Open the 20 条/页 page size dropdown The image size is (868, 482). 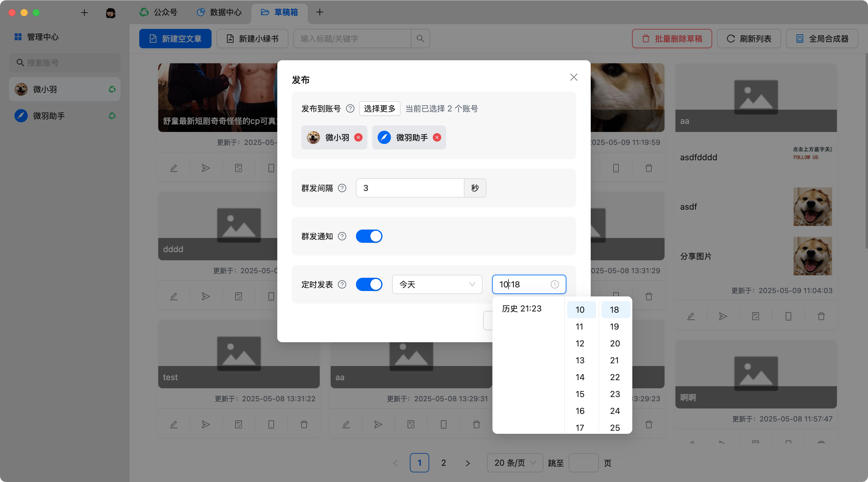click(515, 463)
